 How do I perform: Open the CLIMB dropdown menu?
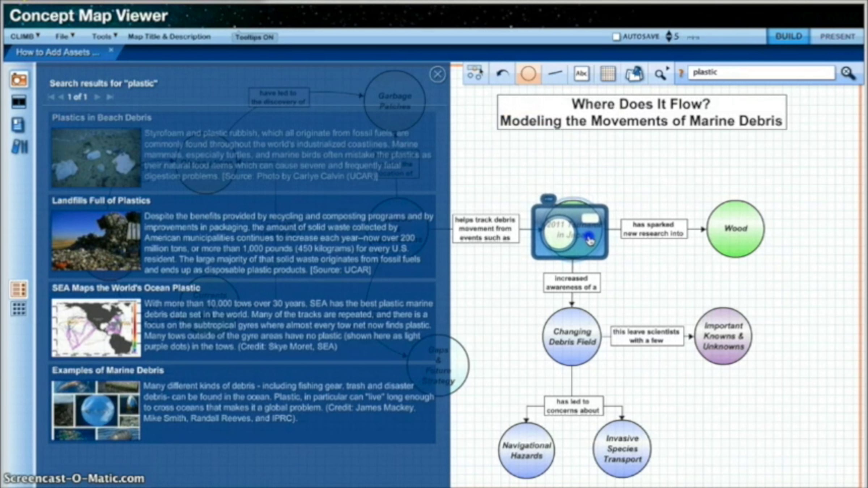click(25, 37)
